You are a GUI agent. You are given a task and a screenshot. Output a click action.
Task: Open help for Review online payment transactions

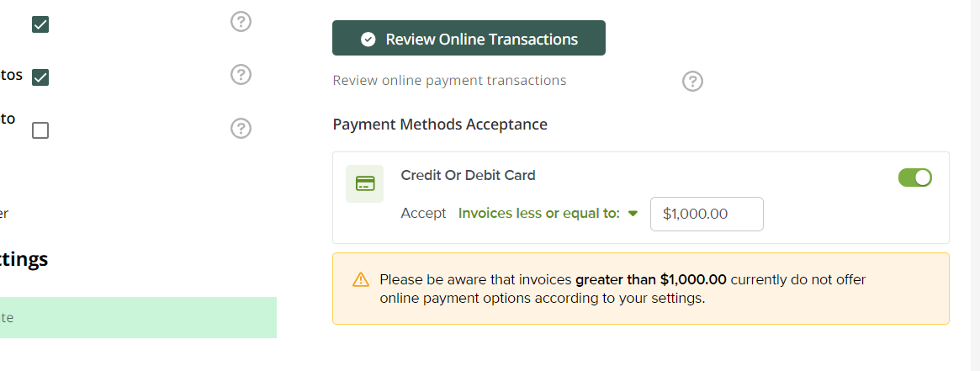(692, 82)
